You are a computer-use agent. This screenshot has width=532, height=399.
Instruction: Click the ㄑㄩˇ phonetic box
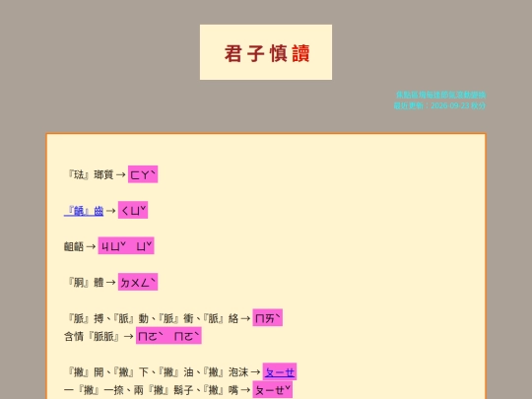133,210
